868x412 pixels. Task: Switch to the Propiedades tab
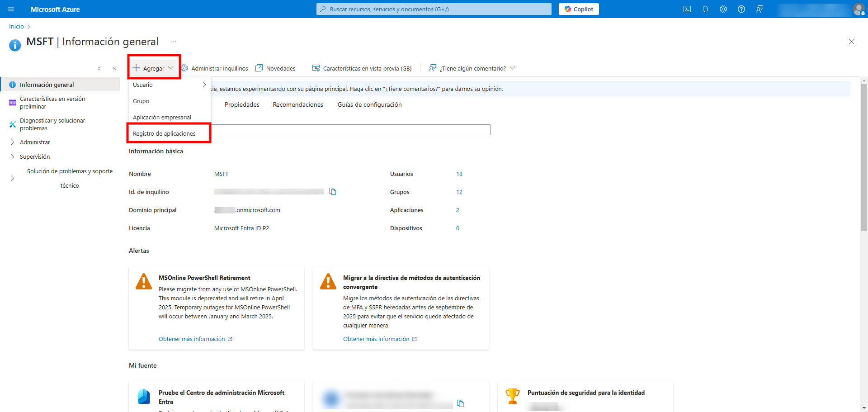click(x=242, y=104)
